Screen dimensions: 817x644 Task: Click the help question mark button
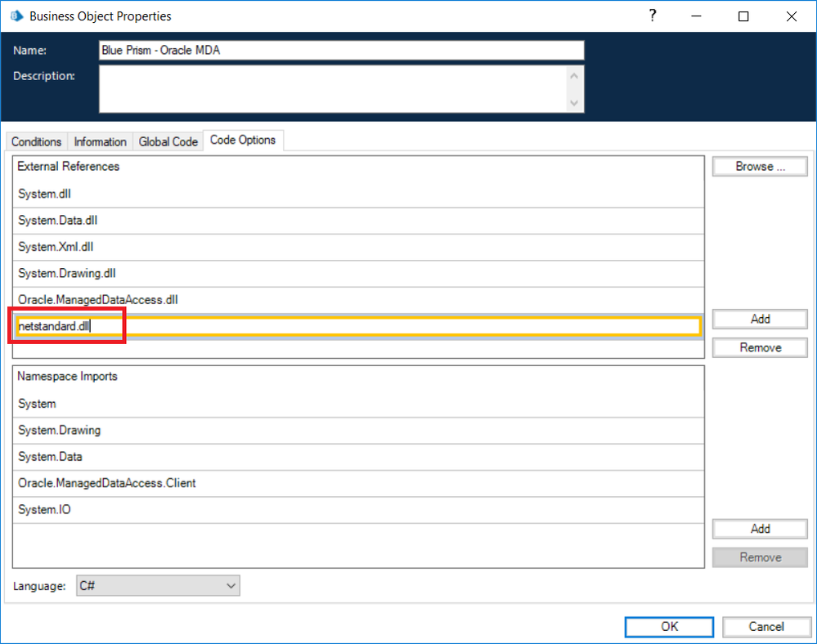[x=653, y=16]
